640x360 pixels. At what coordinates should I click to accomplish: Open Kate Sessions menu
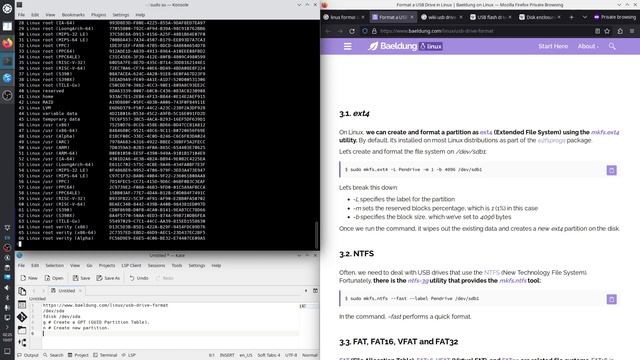point(156,266)
